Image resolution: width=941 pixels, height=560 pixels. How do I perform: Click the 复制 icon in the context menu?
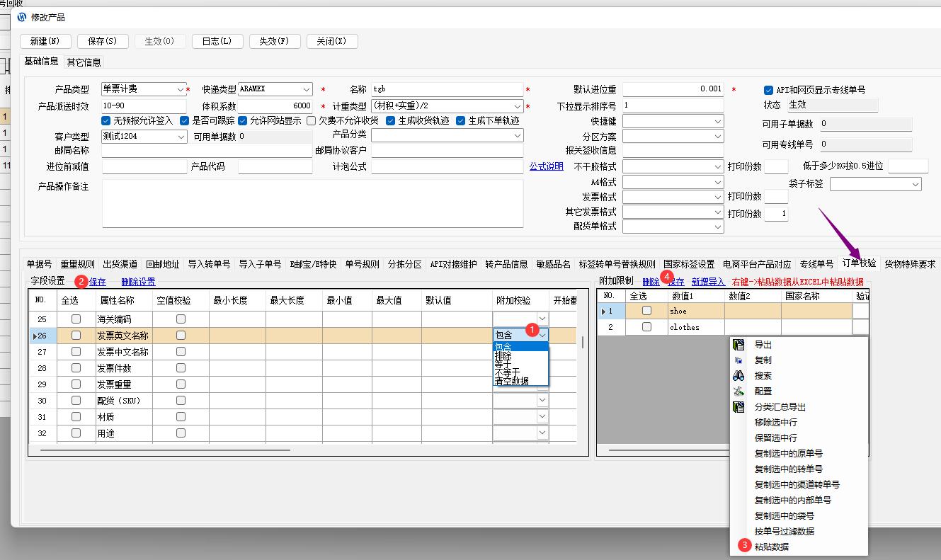(738, 360)
